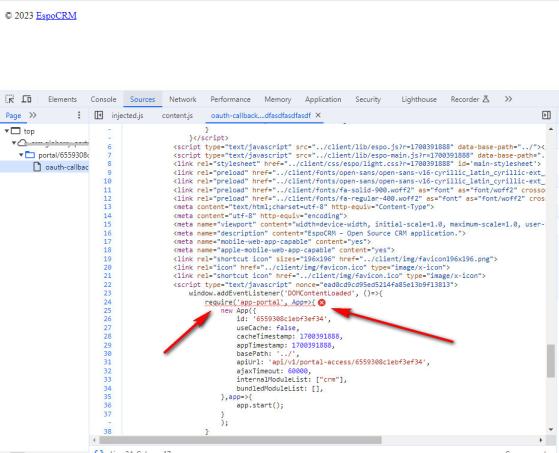Click the apiUrl portal-access code line
The height and width of the screenshot is (453, 559).
(333, 362)
